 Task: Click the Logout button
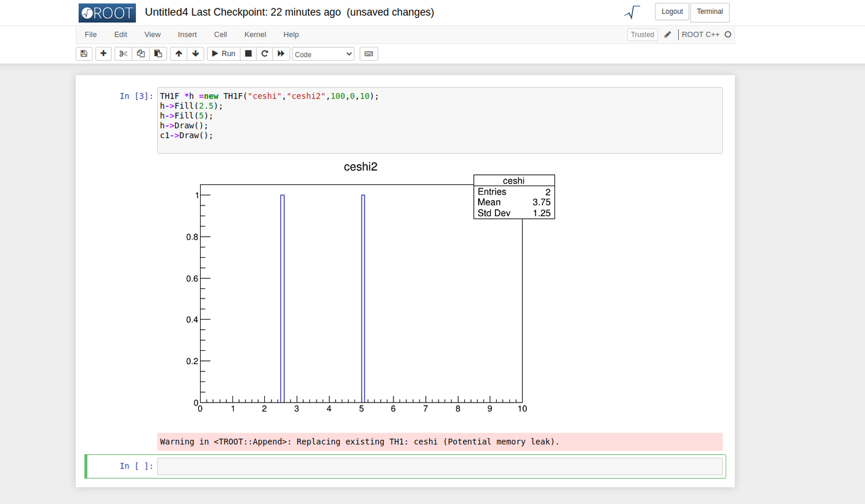[672, 11]
